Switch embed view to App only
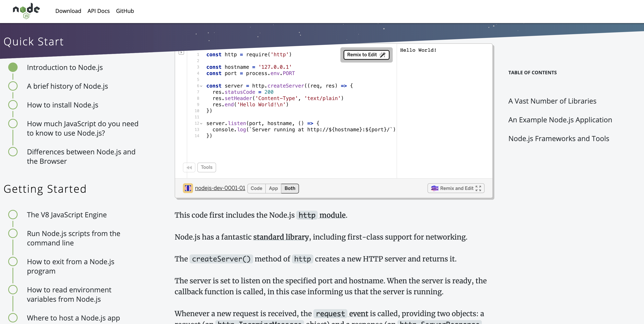Image resolution: width=644 pixels, height=324 pixels. tap(273, 188)
